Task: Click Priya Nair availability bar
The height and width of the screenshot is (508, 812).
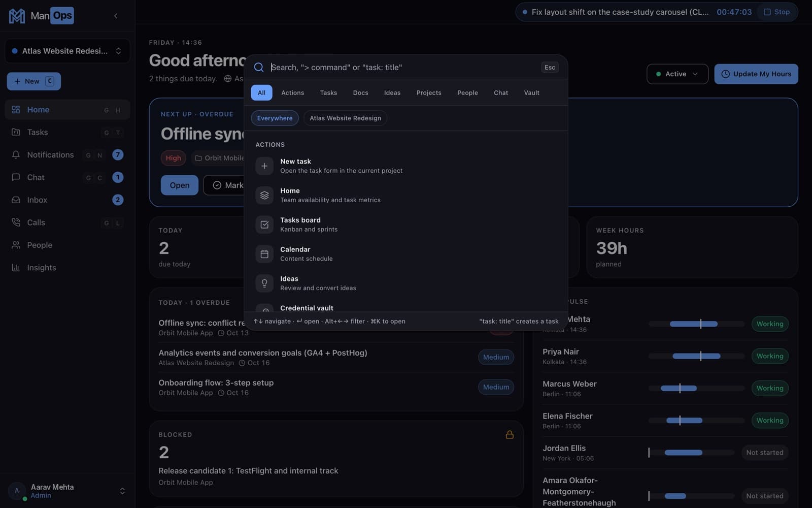Action: pyautogui.click(x=696, y=356)
